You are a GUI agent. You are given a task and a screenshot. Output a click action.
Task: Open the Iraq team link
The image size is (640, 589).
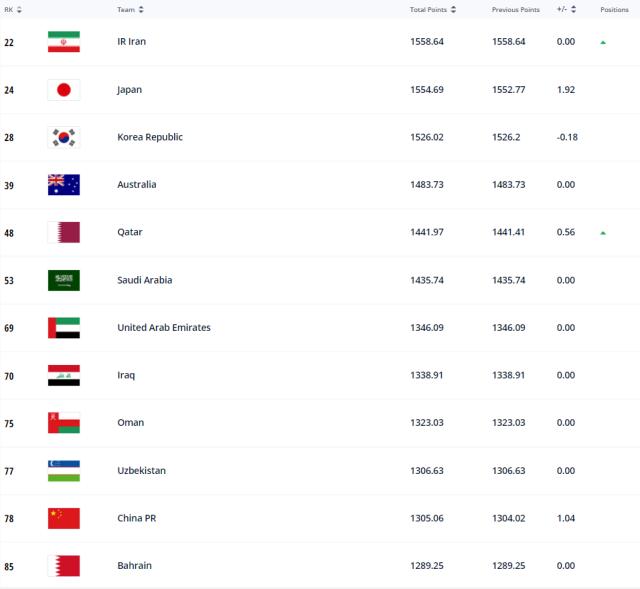[x=126, y=375]
